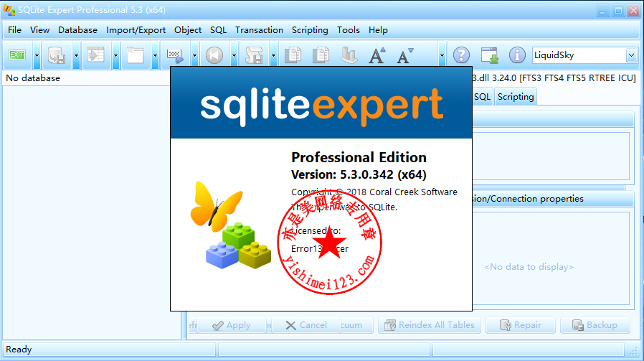The image size is (644, 361).
Task: Click the butterfly and bricks splash image
Action: point(230,225)
